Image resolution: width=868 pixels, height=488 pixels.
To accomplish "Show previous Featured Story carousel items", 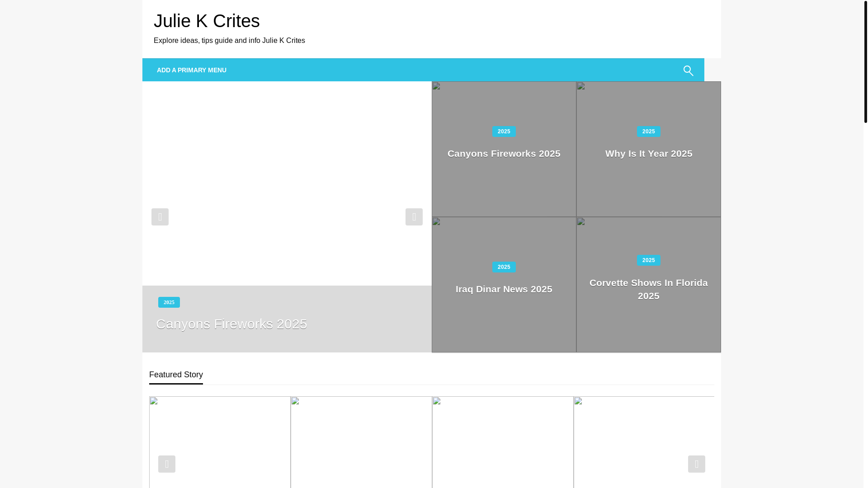I will 167,464.
